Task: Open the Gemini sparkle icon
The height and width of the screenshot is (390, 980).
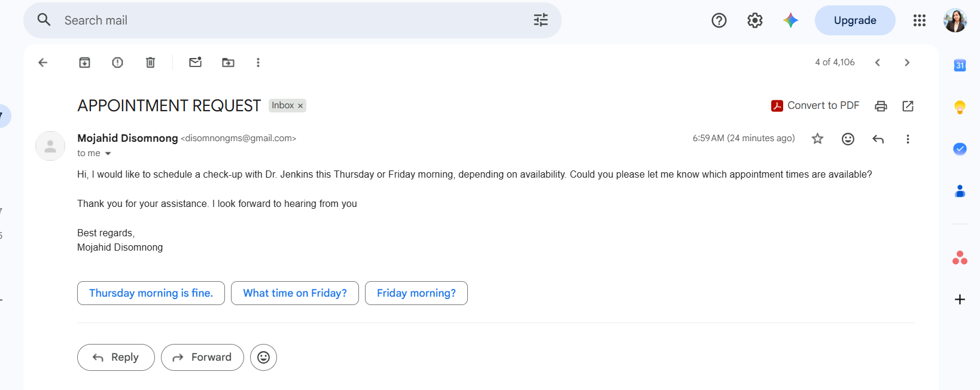Action: pyautogui.click(x=790, y=20)
